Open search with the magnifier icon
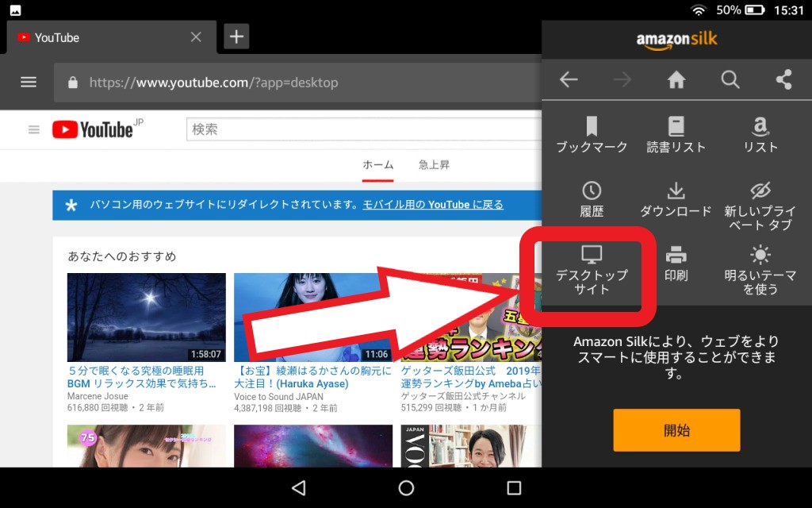812x508 pixels. pyautogui.click(x=730, y=79)
